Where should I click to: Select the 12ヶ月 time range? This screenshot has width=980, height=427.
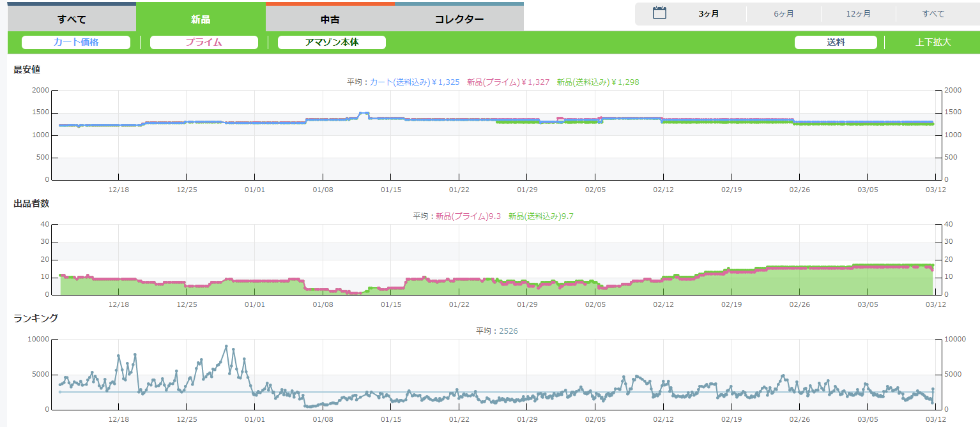click(x=858, y=14)
